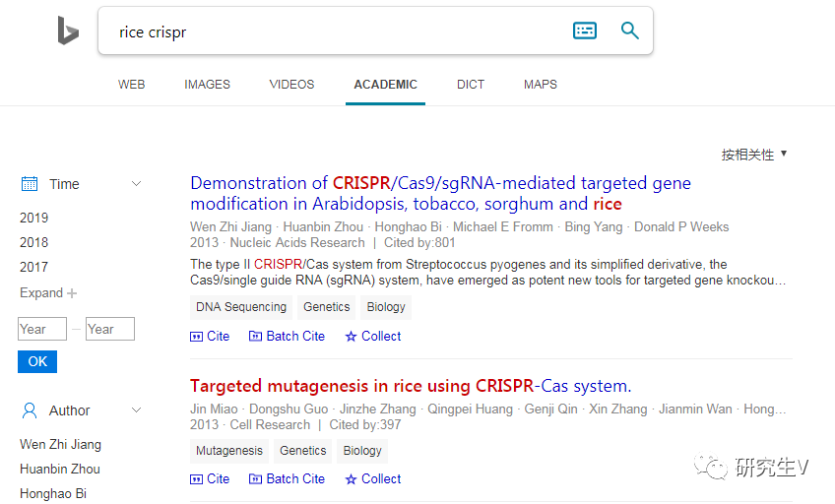This screenshot has height=504, width=835.
Task: Open the Targeted mutagenesis in rice article
Action: pyautogui.click(x=411, y=385)
